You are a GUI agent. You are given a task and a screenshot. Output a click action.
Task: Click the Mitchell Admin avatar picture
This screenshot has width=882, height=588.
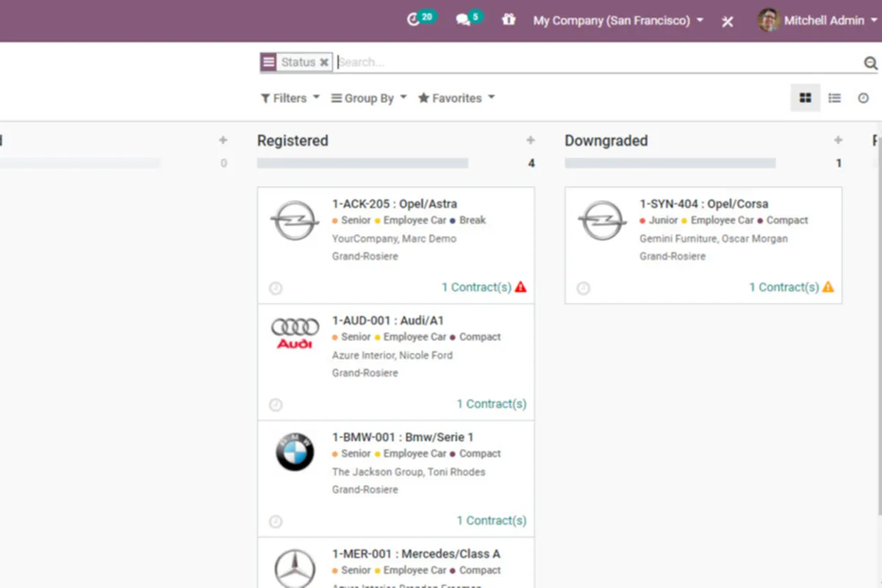pyautogui.click(x=769, y=20)
